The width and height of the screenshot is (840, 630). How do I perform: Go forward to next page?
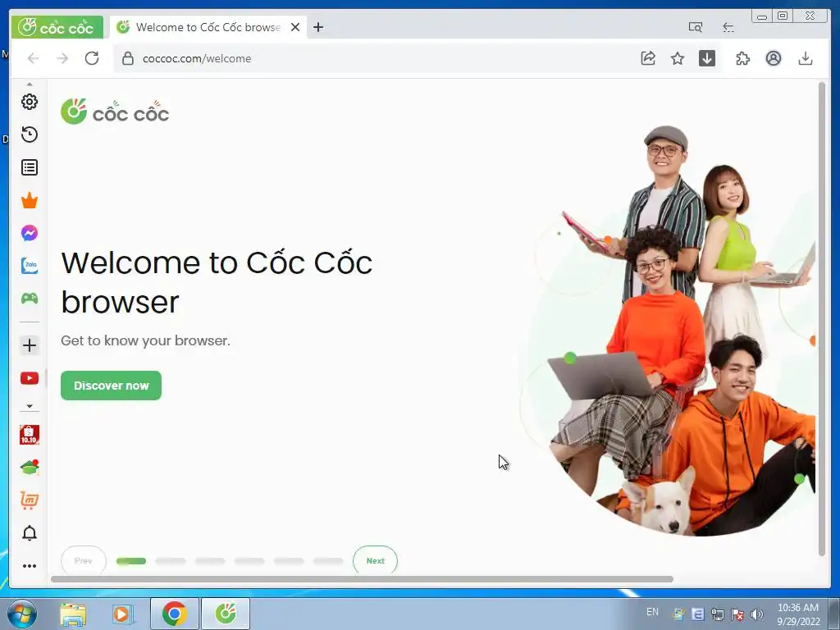(62, 58)
